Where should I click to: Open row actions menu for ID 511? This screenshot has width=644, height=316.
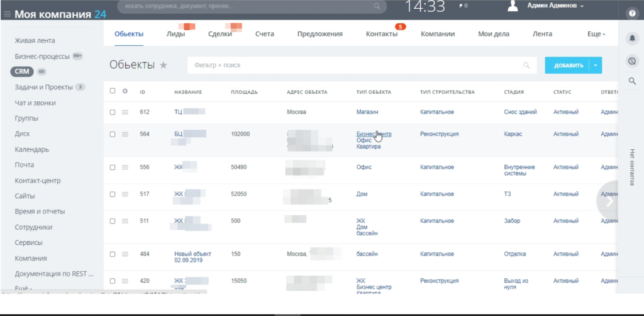(125, 221)
